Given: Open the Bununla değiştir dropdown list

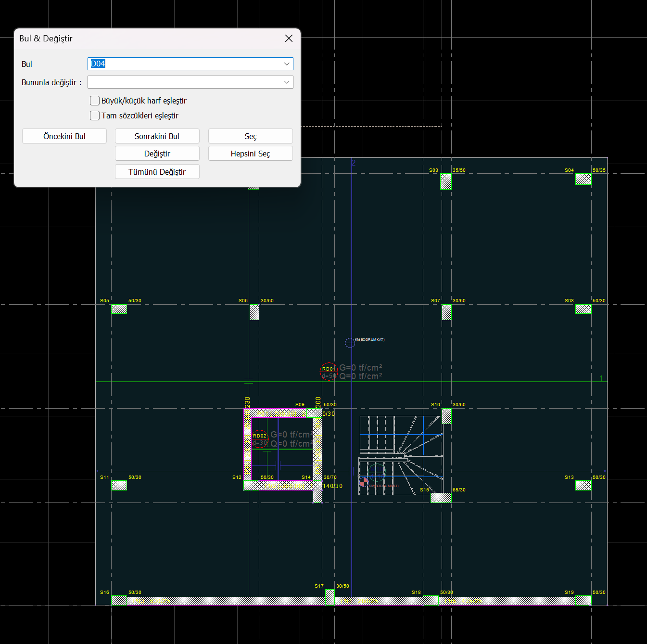Looking at the screenshot, I should pyautogui.click(x=287, y=82).
